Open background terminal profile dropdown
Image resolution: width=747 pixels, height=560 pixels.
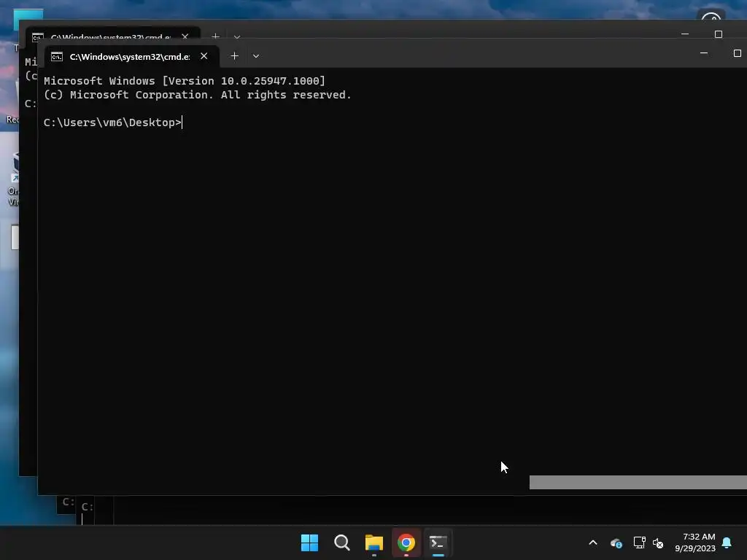pyautogui.click(x=237, y=36)
